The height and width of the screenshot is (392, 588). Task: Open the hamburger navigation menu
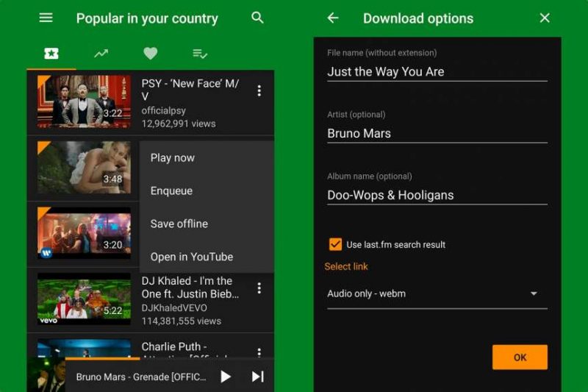[x=46, y=18]
